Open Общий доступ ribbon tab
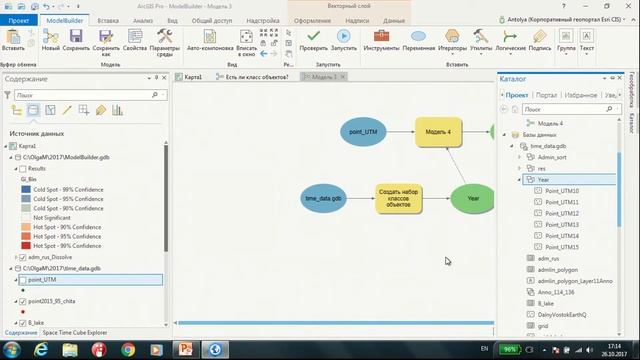640x360 pixels. pos(212,20)
